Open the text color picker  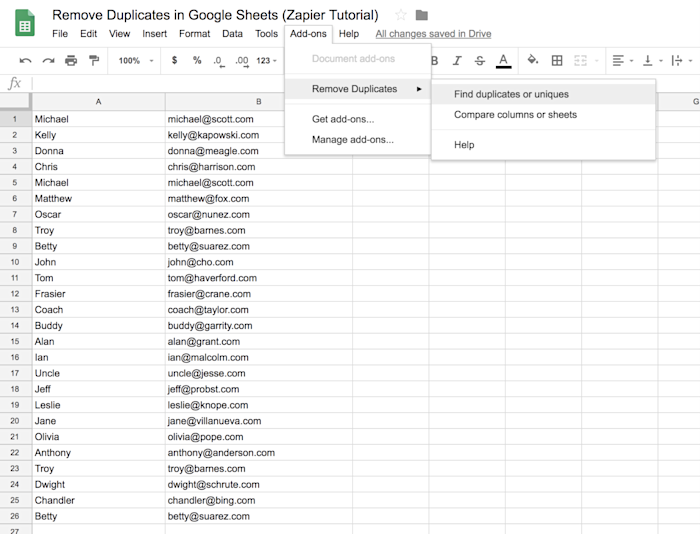[x=503, y=61]
